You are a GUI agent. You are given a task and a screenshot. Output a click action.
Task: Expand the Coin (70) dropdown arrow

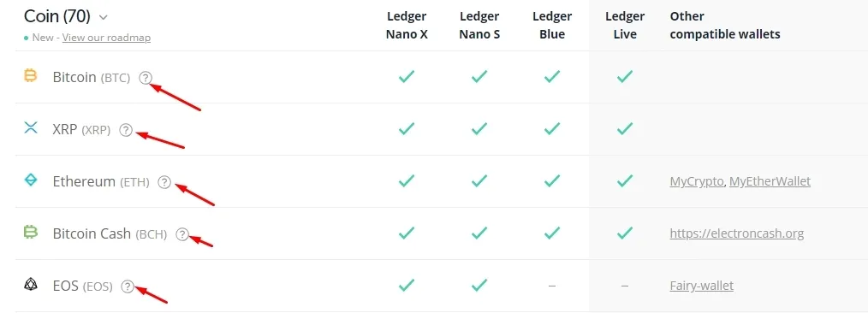[103, 18]
